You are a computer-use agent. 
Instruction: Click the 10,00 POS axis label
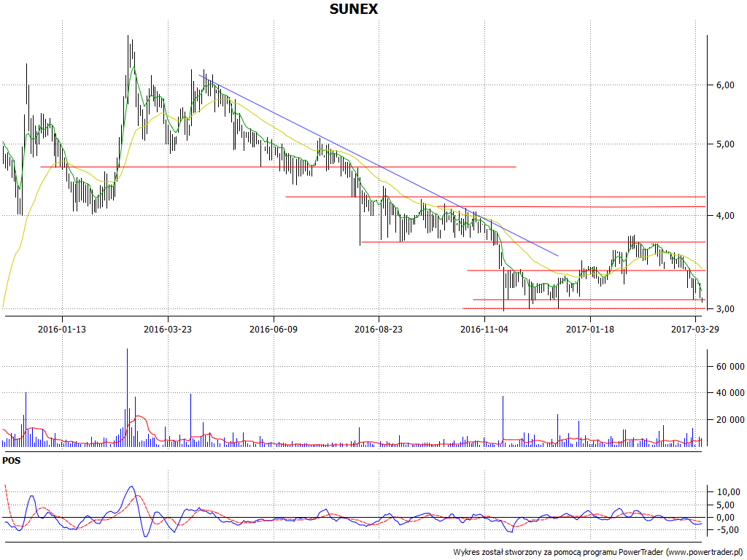729,492
